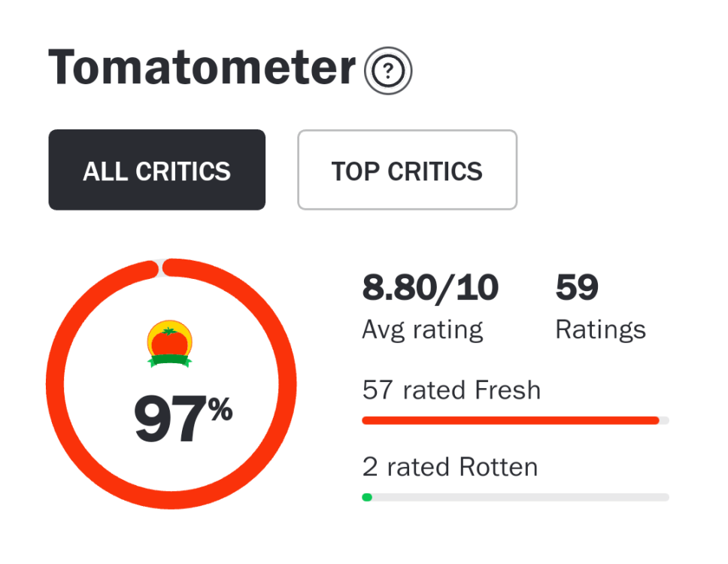Switch to the TOP CRITICS tab
Image resolution: width=728 pixels, height=564 pixels.
point(407,170)
